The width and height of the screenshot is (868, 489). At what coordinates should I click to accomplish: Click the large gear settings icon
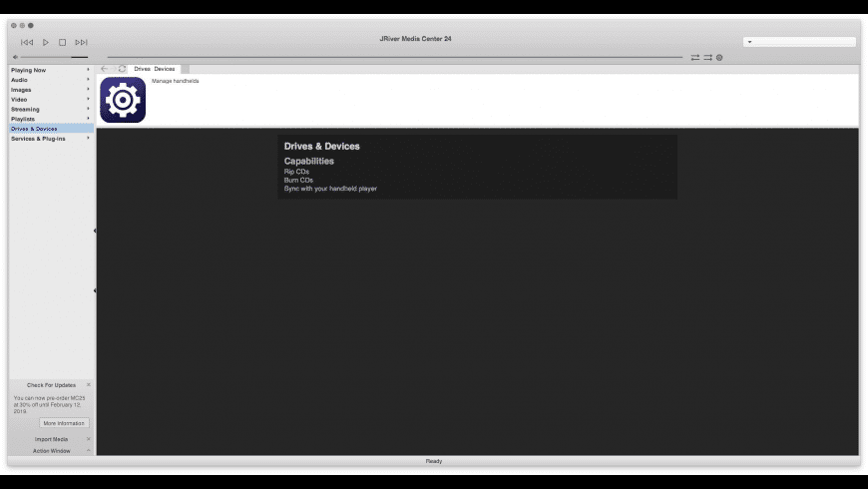coord(123,100)
